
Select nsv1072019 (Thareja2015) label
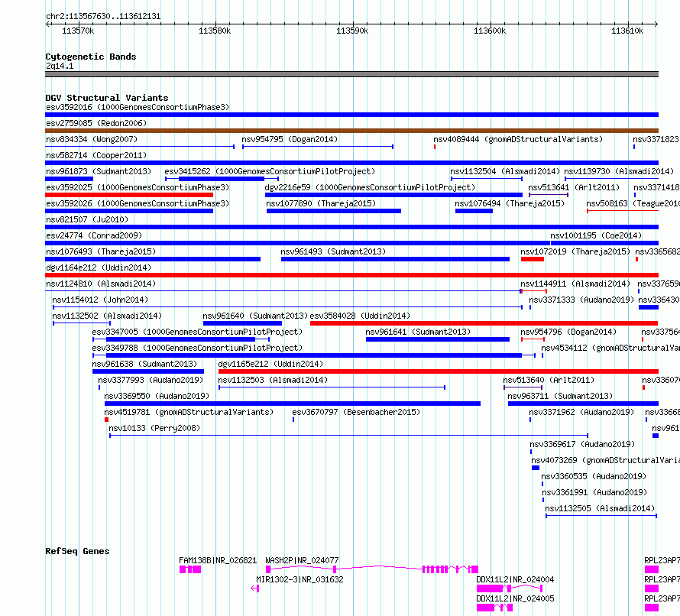click(x=575, y=251)
